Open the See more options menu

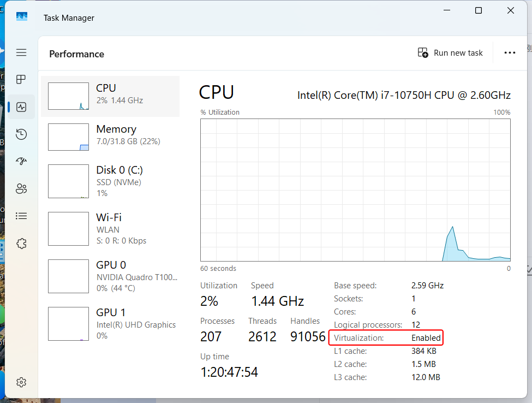point(510,52)
